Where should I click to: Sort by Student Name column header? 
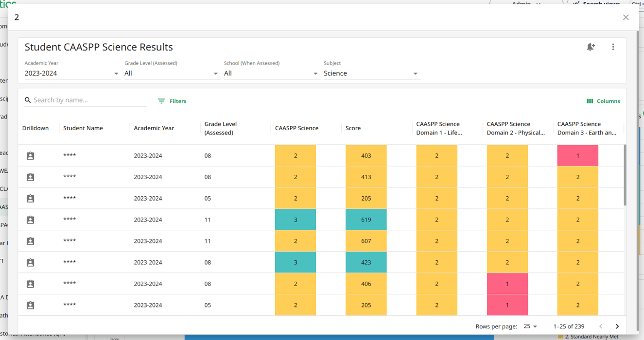point(83,128)
